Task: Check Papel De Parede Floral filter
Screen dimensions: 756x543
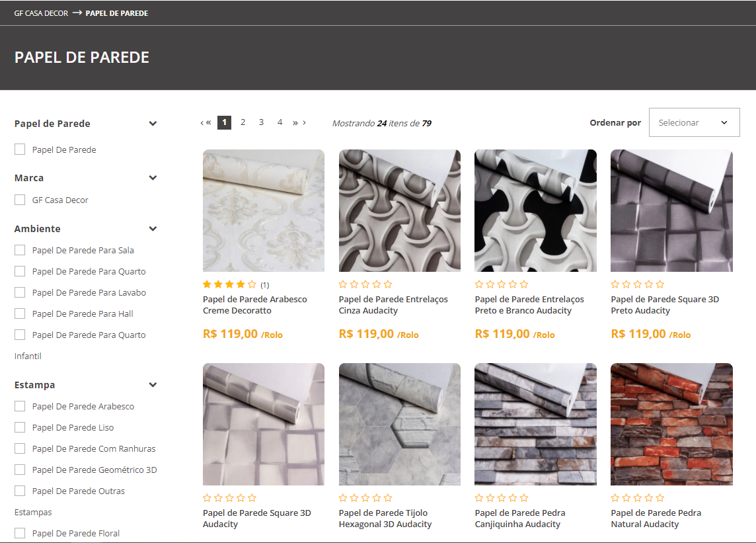Action: (20, 533)
